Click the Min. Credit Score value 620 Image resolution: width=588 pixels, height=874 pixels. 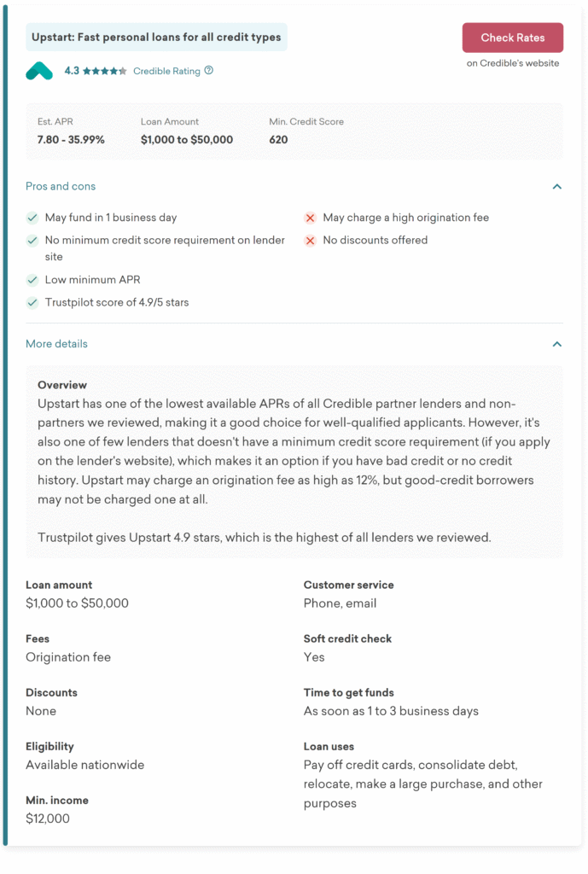[278, 139]
